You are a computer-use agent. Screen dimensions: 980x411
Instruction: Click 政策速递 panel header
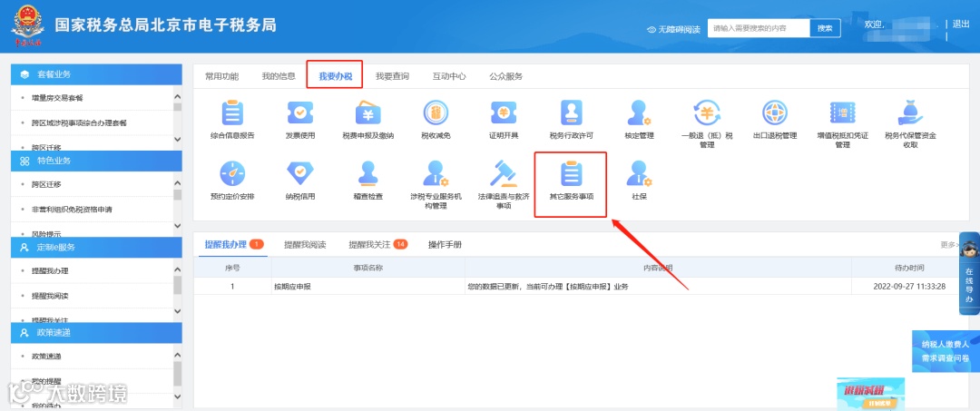[x=97, y=333]
